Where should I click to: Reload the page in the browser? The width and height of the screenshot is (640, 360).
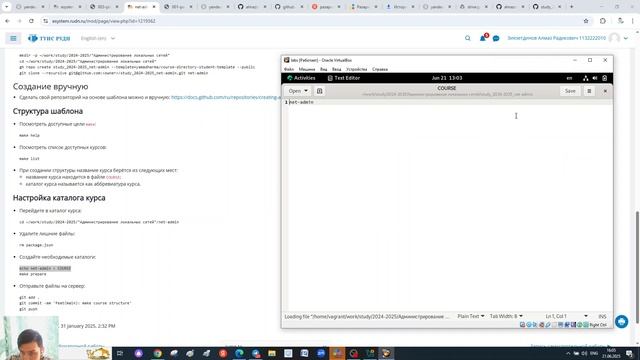[x=31, y=21]
